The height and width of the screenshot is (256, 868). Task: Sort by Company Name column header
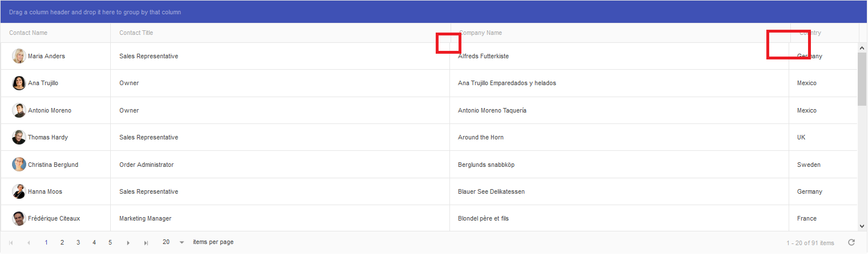pos(481,33)
